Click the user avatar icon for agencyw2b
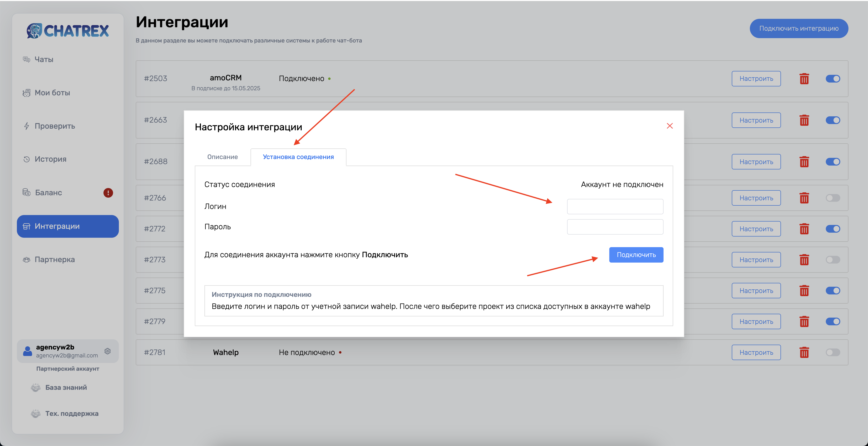This screenshot has width=868, height=446. pos(28,351)
